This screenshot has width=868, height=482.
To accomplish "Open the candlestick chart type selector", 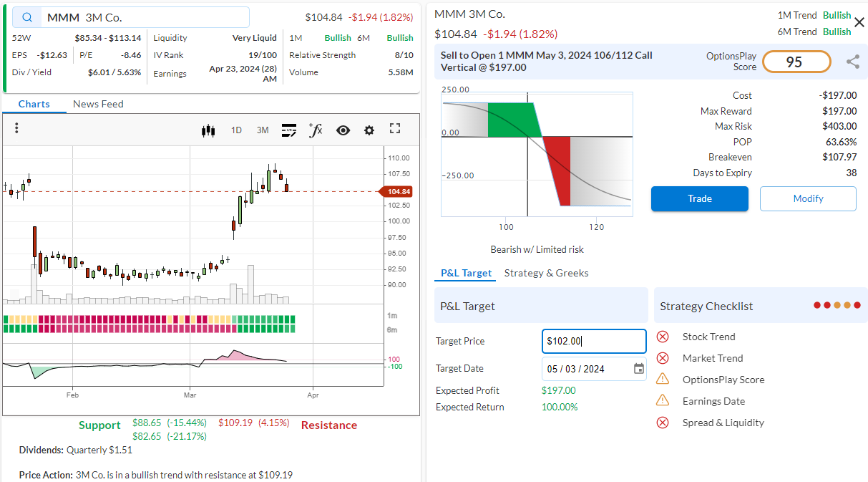I will [208, 130].
